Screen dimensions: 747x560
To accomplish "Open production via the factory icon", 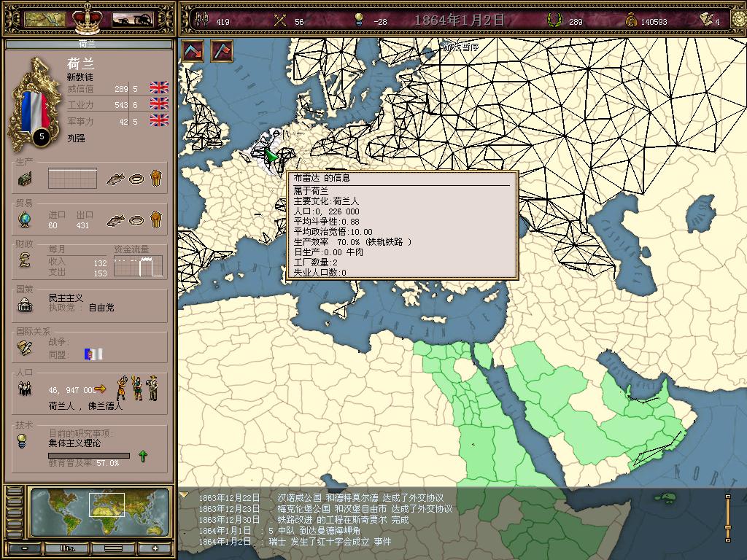I will coord(25,179).
